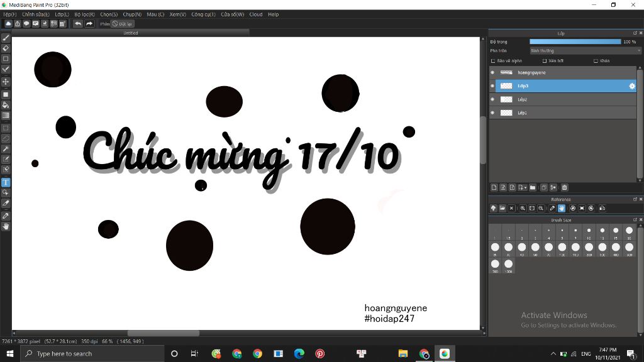Adjust the Độ trong opacity slider
The width and height of the screenshot is (644, 362).
click(575, 41)
